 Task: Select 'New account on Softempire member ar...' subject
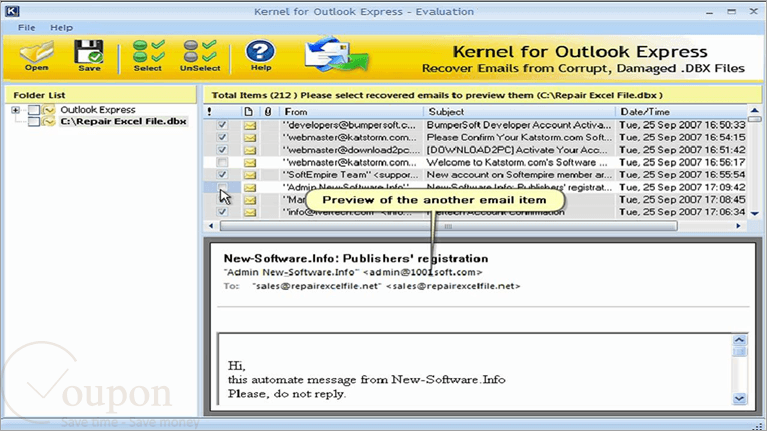coord(519,175)
